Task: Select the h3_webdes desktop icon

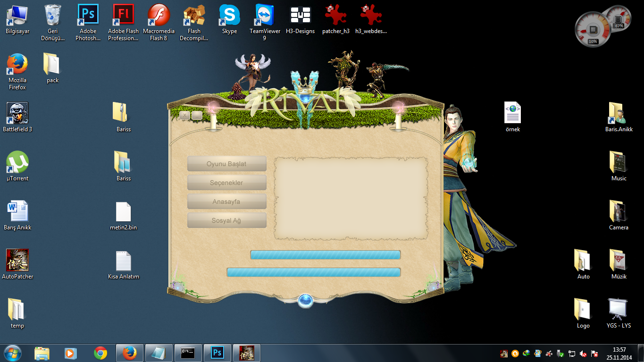Action: coord(371,20)
